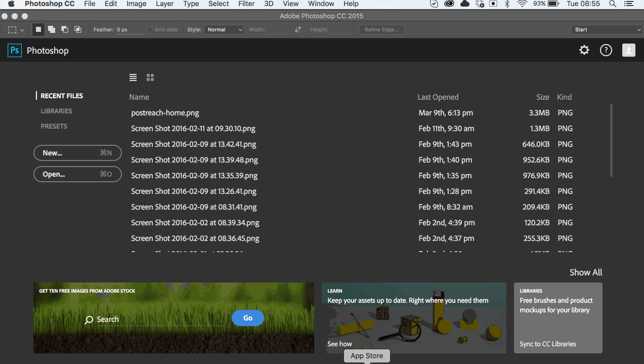The height and width of the screenshot is (364, 644).
Task: Click the Creative Cloud menu bar icon
Action: coord(448,4)
